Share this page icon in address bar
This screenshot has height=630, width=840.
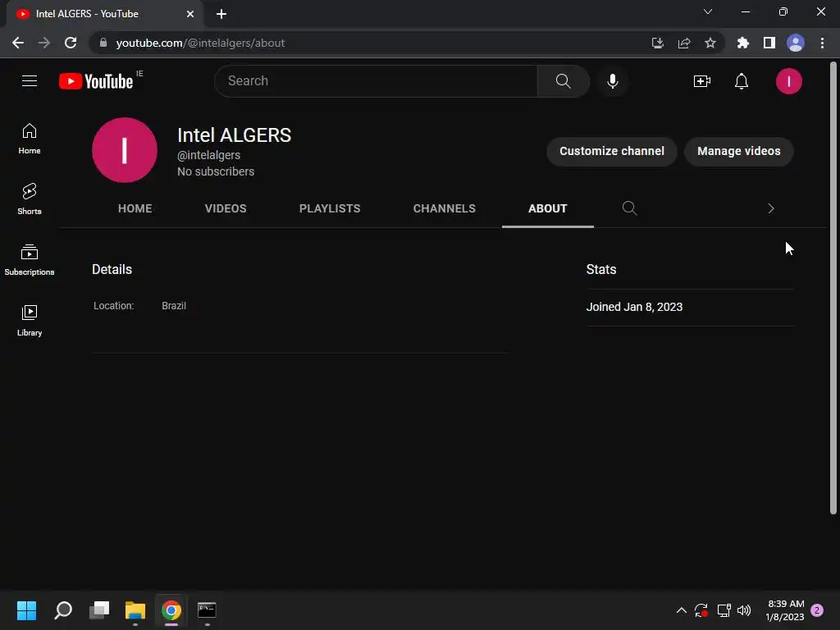pyautogui.click(x=684, y=43)
